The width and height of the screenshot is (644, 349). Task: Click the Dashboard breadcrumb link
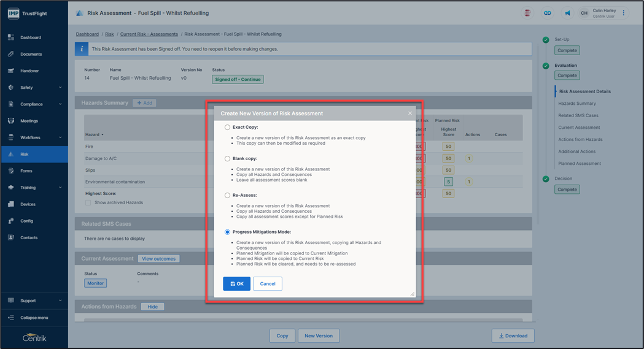point(87,34)
